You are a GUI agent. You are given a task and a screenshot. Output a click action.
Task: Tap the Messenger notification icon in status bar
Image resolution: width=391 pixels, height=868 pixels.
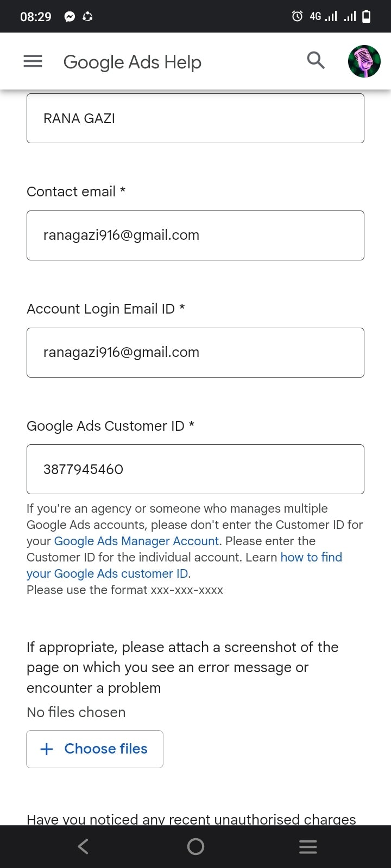(70, 17)
